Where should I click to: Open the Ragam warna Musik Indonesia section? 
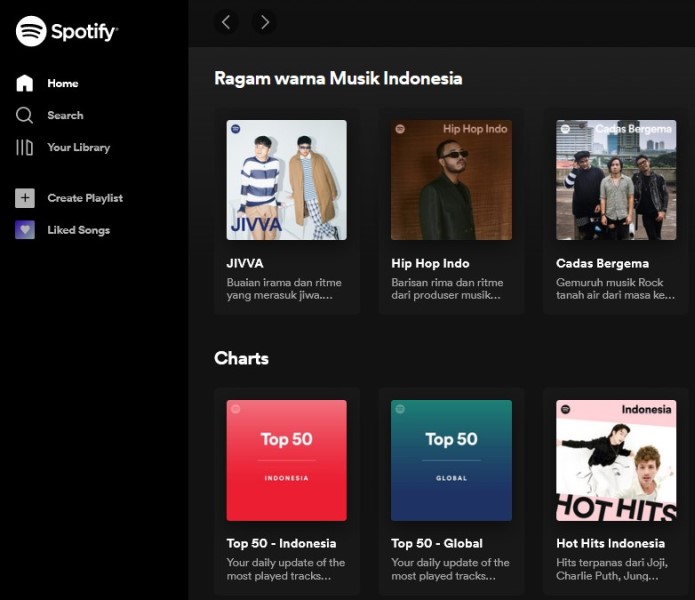pyautogui.click(x=338, y=78)
